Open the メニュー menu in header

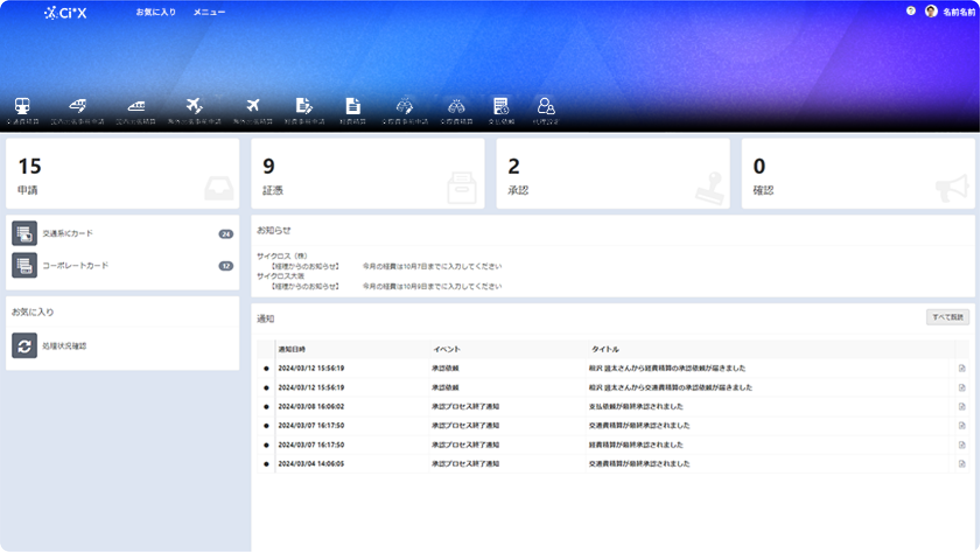pyautogui.click(x=209, y=12)
